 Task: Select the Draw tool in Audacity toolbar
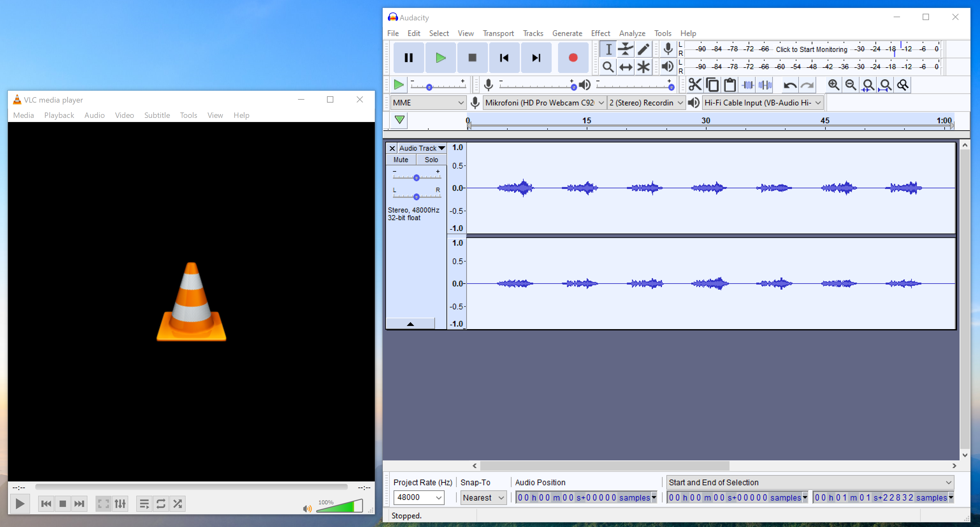click(x=642, y=49)
